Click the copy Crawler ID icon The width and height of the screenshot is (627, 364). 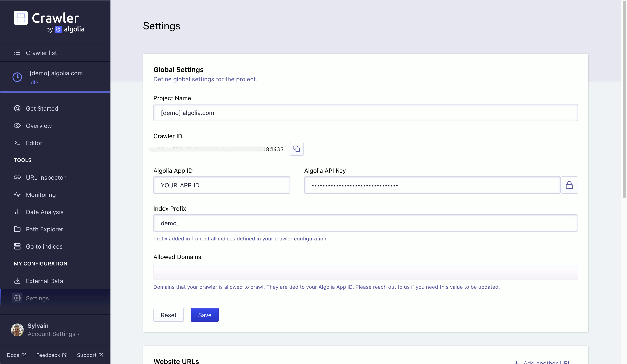point(296,149)
